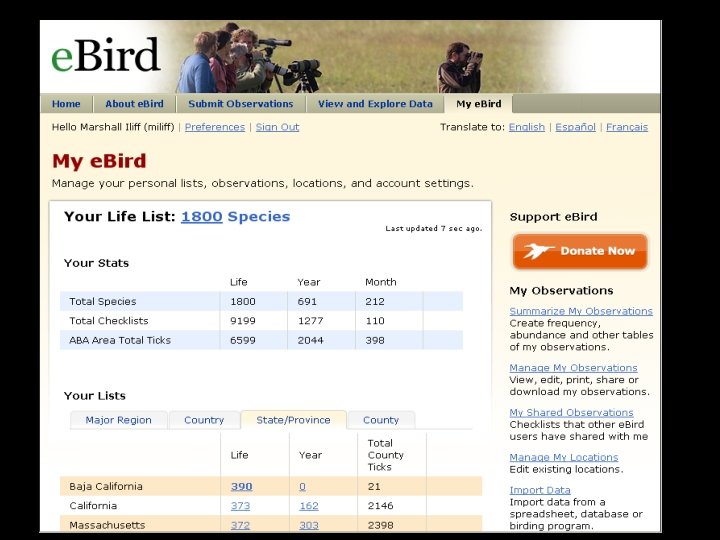The height and width of the screenshot is (540, 720).
Task: Translate the page to Español
Action: [x=575, y=127]
